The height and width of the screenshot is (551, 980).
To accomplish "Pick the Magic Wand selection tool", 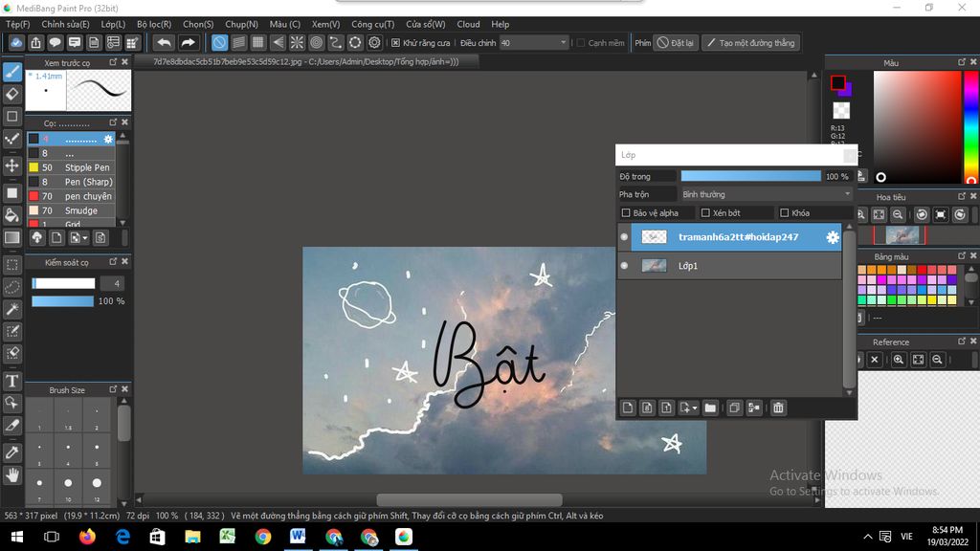I will coord(12,309).
